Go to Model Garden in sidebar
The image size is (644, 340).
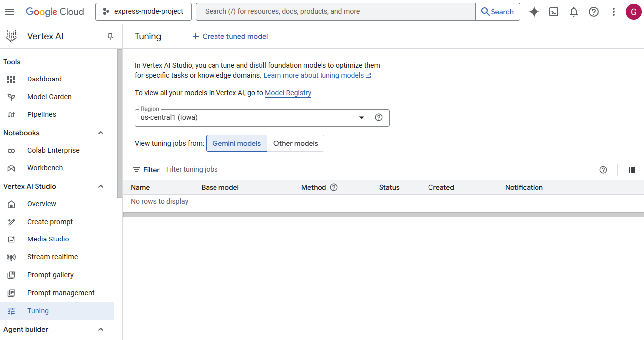[x=49, y=97]
